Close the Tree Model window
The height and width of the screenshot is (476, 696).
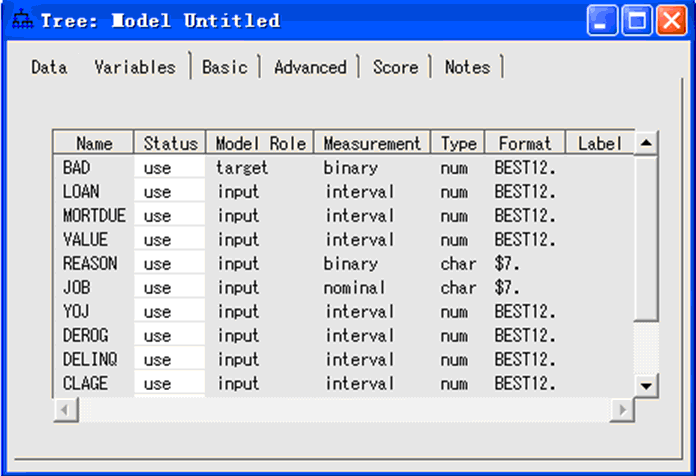[669, 20]
